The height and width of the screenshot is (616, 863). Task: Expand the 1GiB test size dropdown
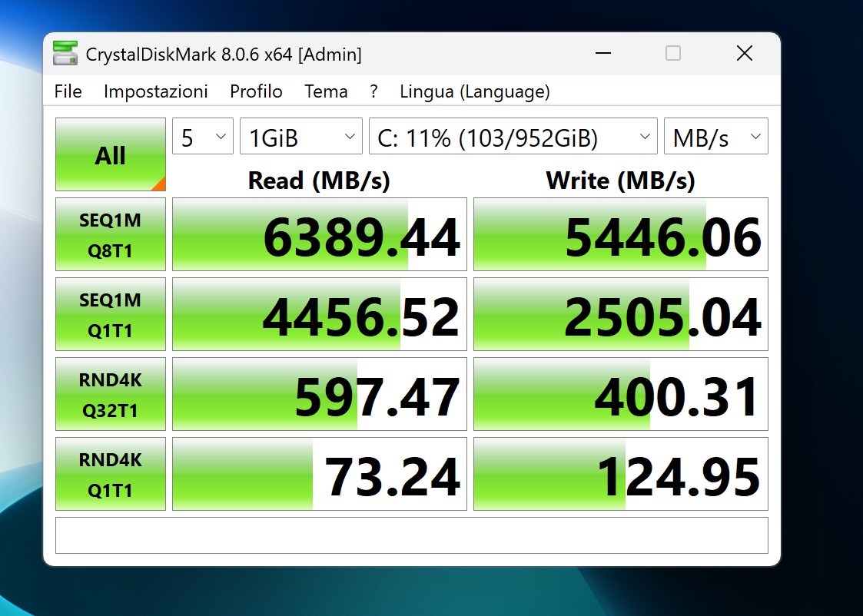[301, 137]
